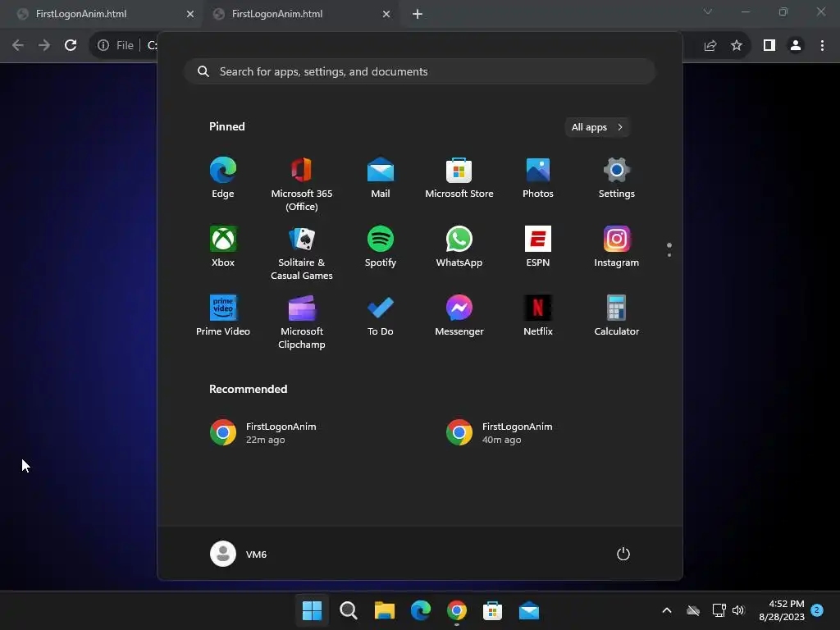This screenshot has width=840, height=630.
Task: Go forward in Chrome history
Action: click(44, 46)
